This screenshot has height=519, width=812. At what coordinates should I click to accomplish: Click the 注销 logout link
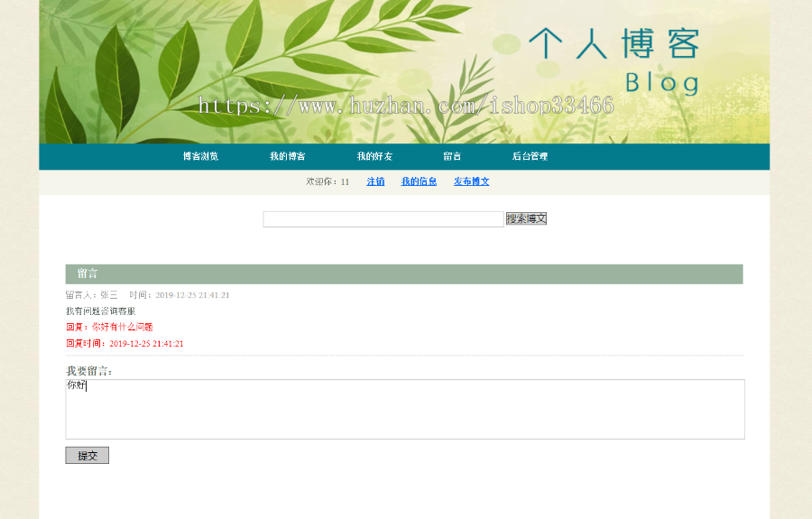(375, 181)
